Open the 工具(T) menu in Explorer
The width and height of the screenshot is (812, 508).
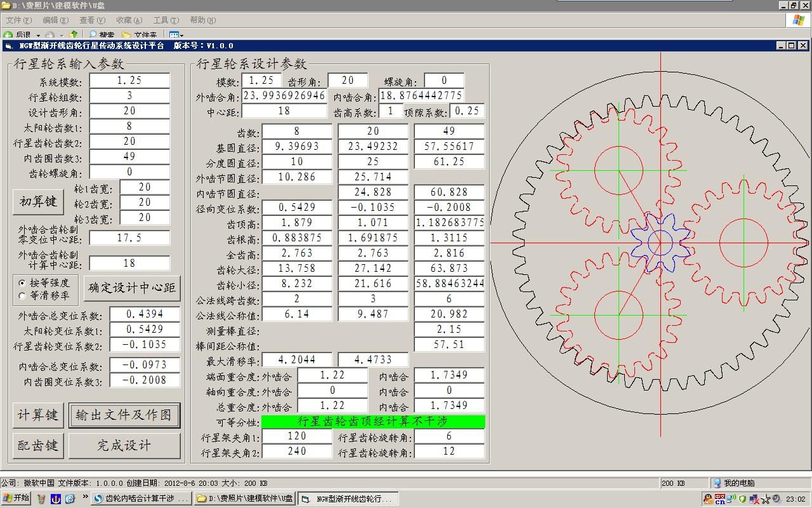(166, 20)
